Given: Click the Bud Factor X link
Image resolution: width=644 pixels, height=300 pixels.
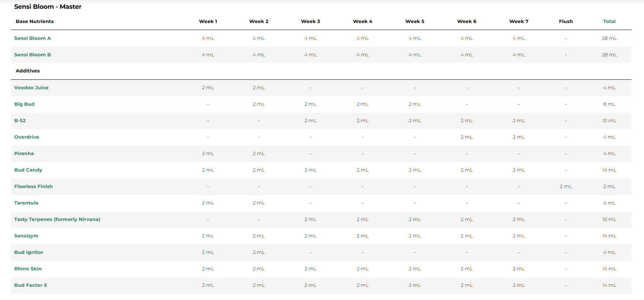Looking at the screenshot, I should pyautogui.click(x=30, y=285).
